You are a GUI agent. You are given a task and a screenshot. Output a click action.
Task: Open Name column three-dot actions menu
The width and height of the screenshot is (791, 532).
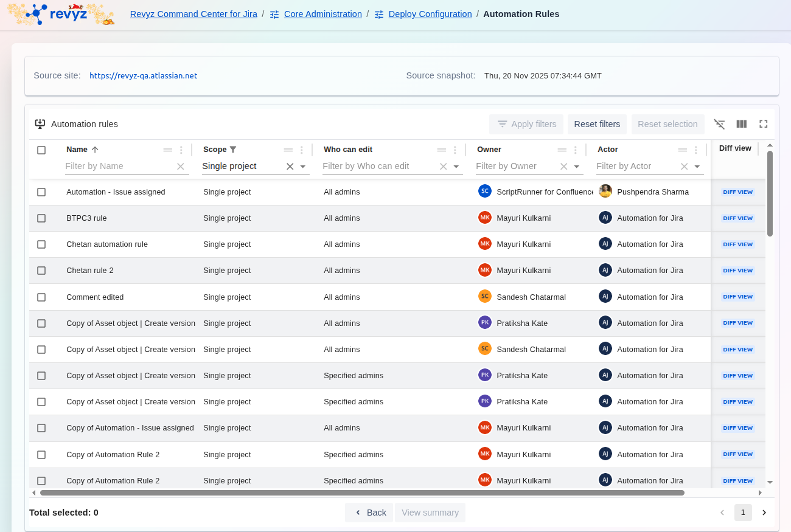181,150
